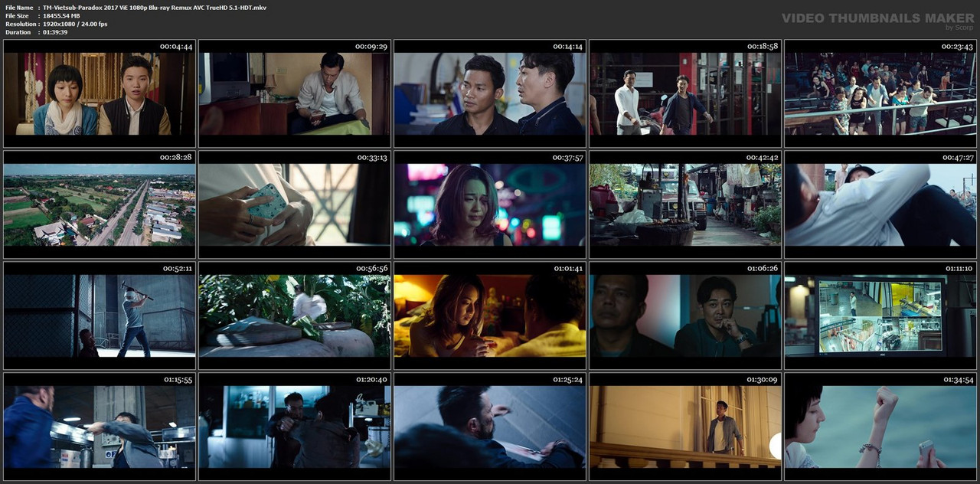Viewport: 980px width, 484px height.
Task: Click the 'File Size' header label
Action: pos(17,16)
